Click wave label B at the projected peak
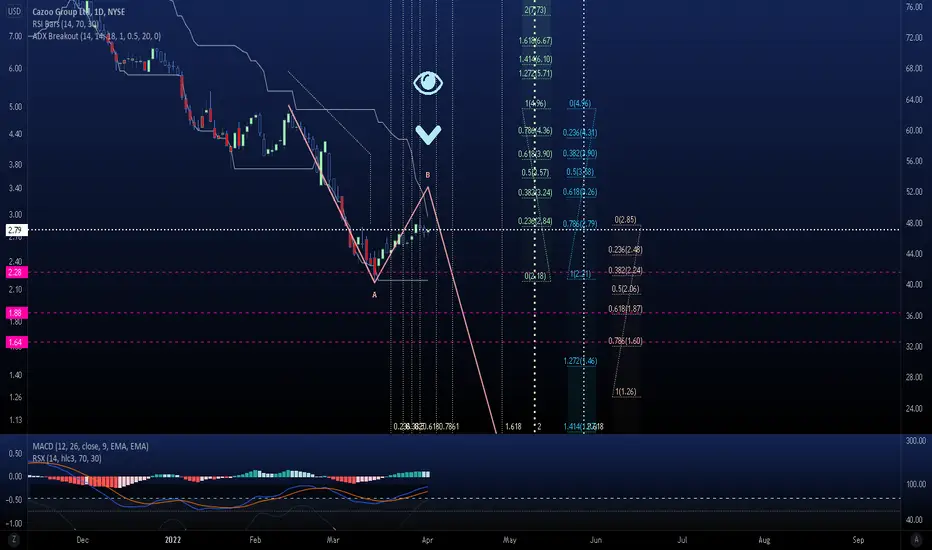This screenshot has width=932, height=550. pos(427,175)
